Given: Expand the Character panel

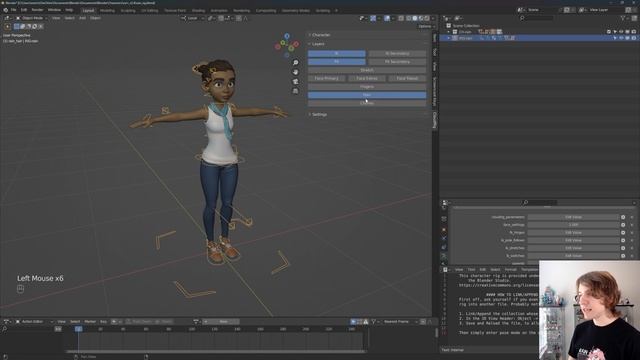Looking at the screenshot, I should 320,35.
